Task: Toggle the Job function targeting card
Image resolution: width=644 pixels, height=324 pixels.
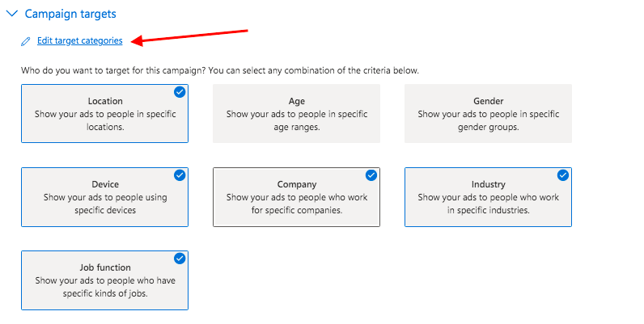Action: pos(104,280)
